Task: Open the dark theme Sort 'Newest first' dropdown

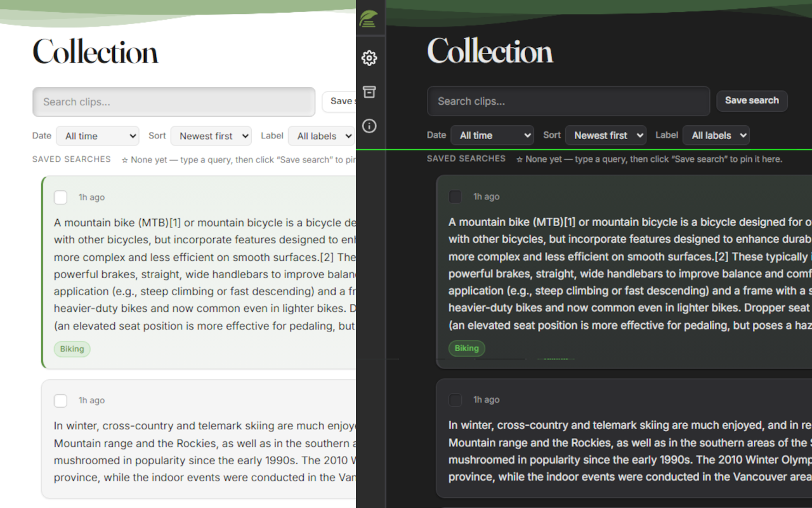Action: click(x=605, y=135)
